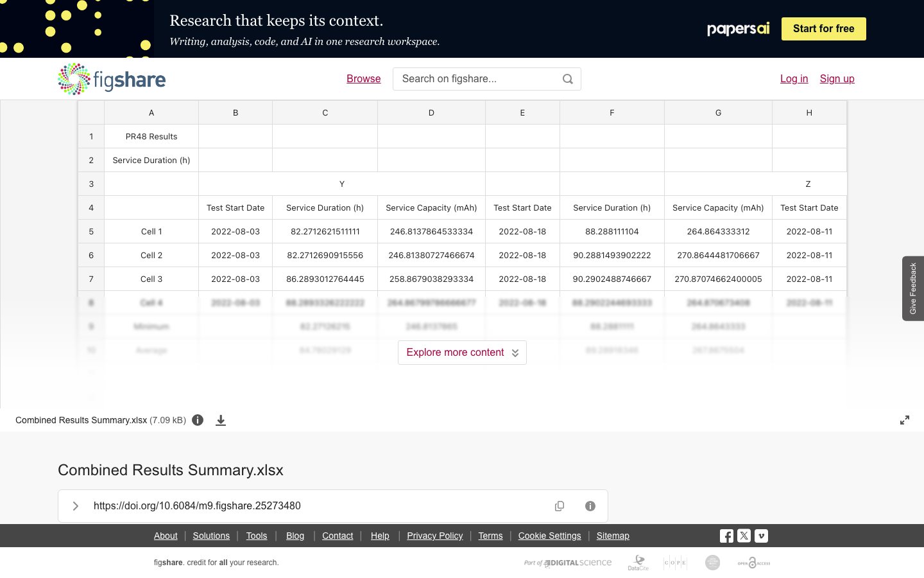Click Start for free button
The width and height of the screenshot is (924, 578).
click(824, 29)
